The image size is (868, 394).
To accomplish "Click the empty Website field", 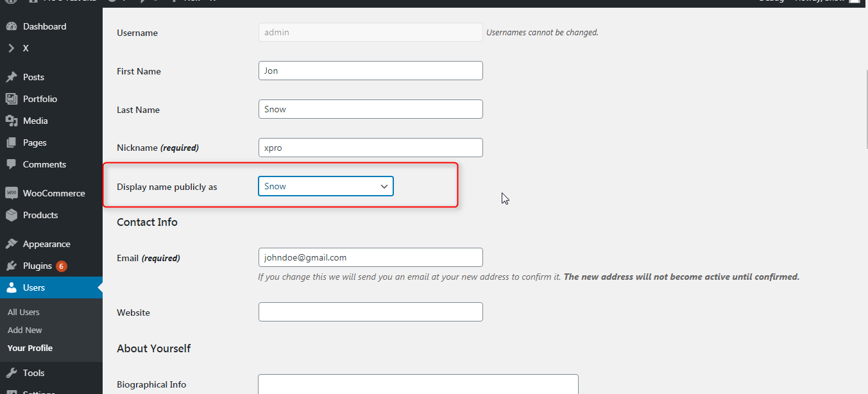I will (x=371, y=312).
